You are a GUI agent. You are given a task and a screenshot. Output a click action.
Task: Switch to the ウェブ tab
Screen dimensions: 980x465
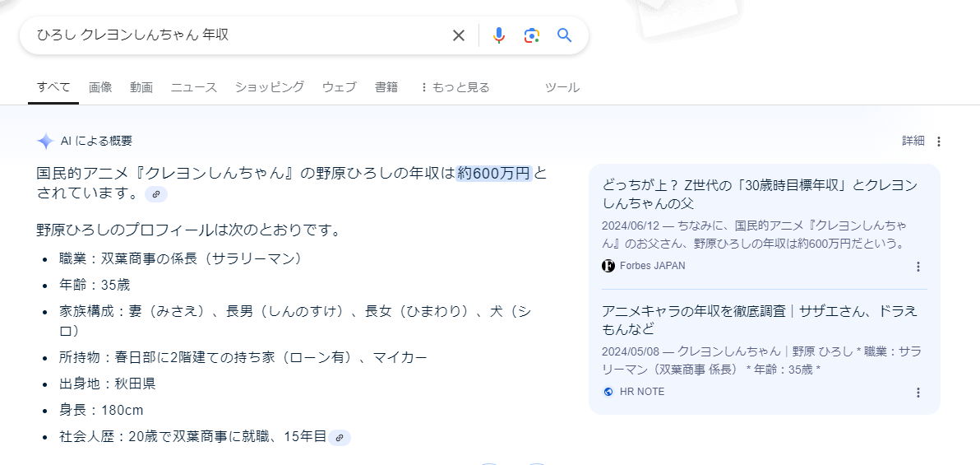click(x=340, y=87)
